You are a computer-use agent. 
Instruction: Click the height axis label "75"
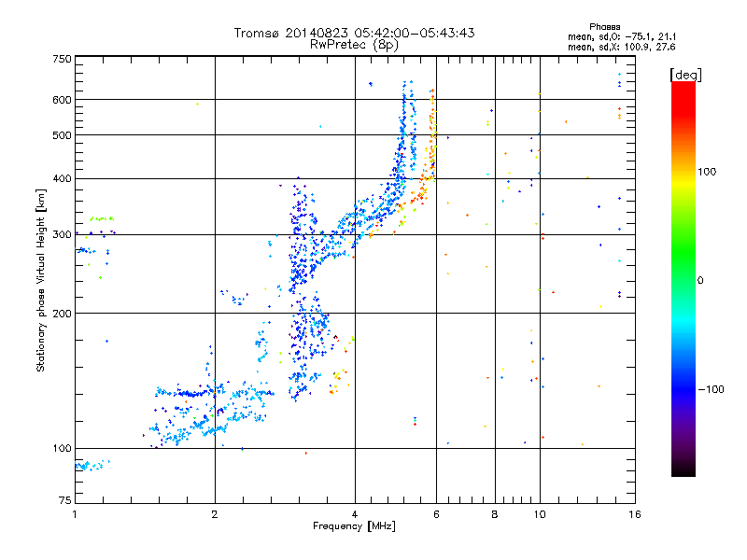click(x=65, y=500)
